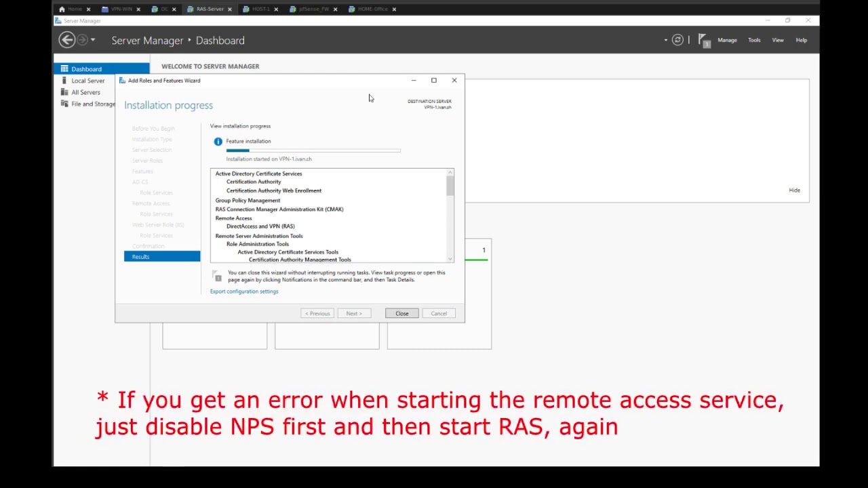Close the HOST-1 tab
The image size is (868, 488).
(276, 9)
